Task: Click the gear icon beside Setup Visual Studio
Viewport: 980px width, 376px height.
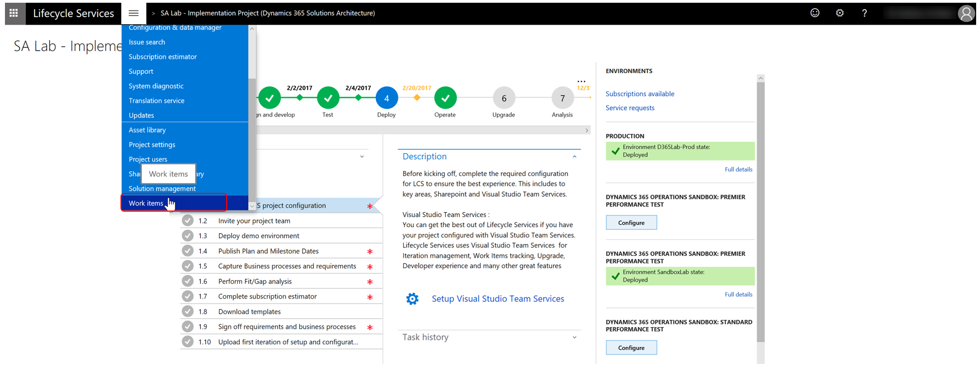Action: pos(412,298)
